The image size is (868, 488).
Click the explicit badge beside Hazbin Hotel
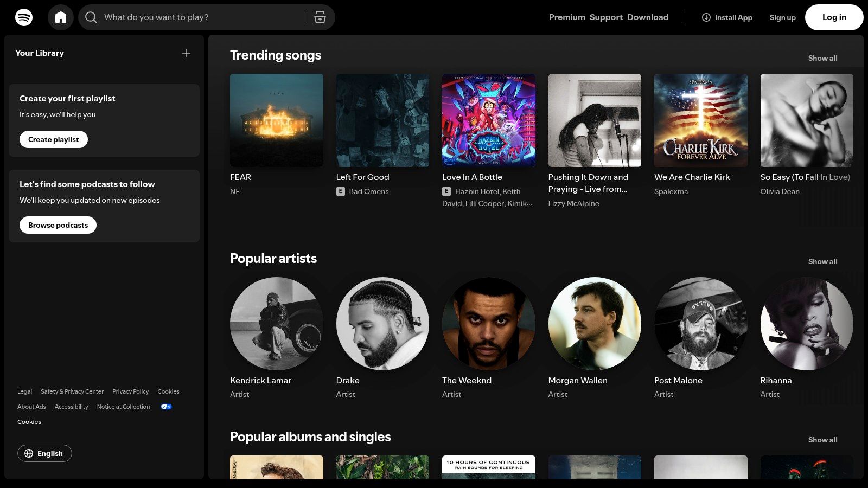(446, 191)
